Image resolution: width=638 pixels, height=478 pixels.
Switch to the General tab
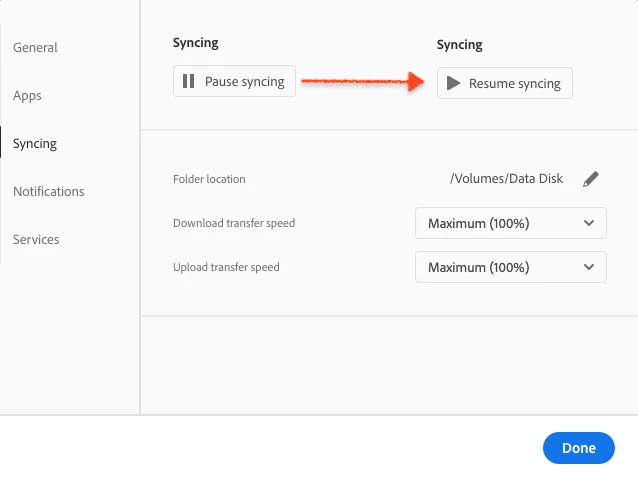click(35, 48)
